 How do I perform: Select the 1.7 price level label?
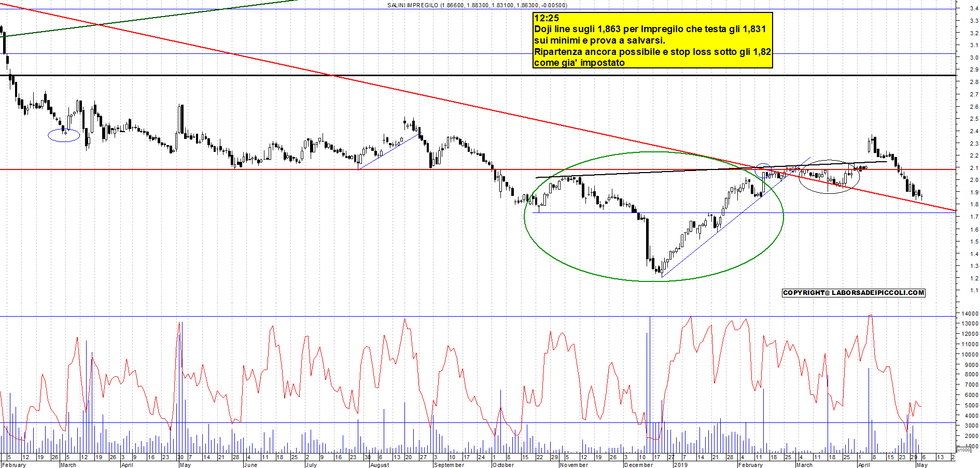click(974, 217)
